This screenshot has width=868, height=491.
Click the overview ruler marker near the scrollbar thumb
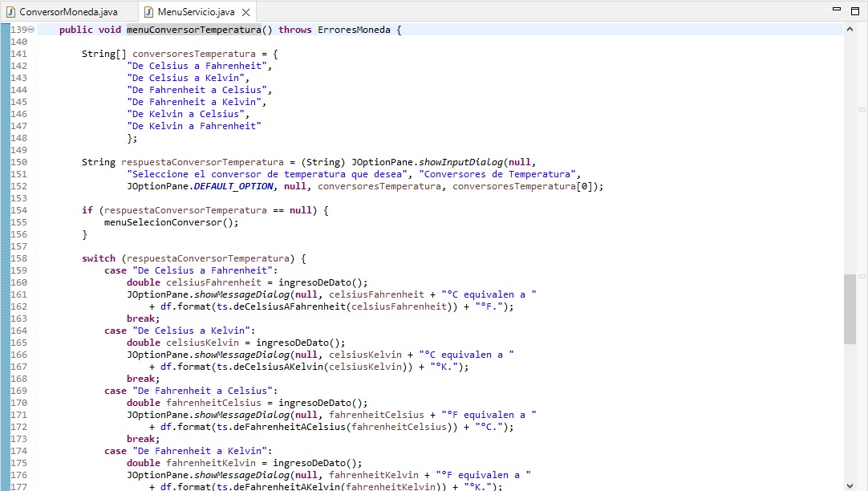tap(862, 276)
